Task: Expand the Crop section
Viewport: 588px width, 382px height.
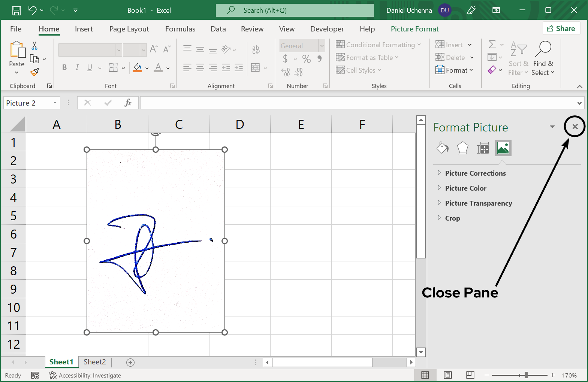Action: 452,218
